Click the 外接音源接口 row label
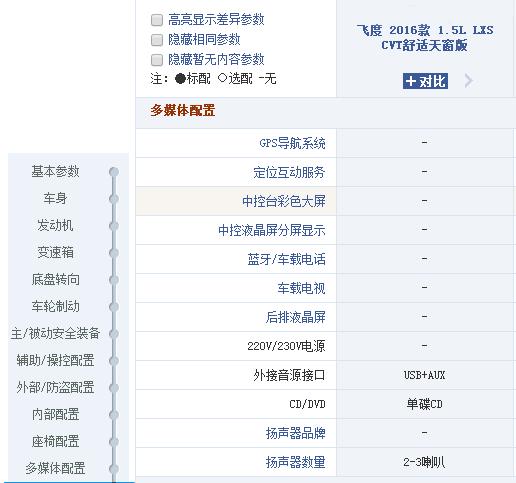 tap(289, 375)
